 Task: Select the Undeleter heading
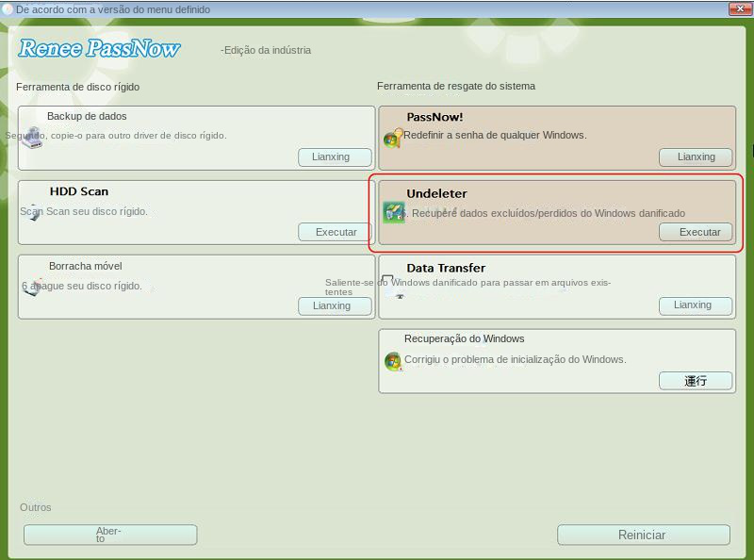click(436, 193)
